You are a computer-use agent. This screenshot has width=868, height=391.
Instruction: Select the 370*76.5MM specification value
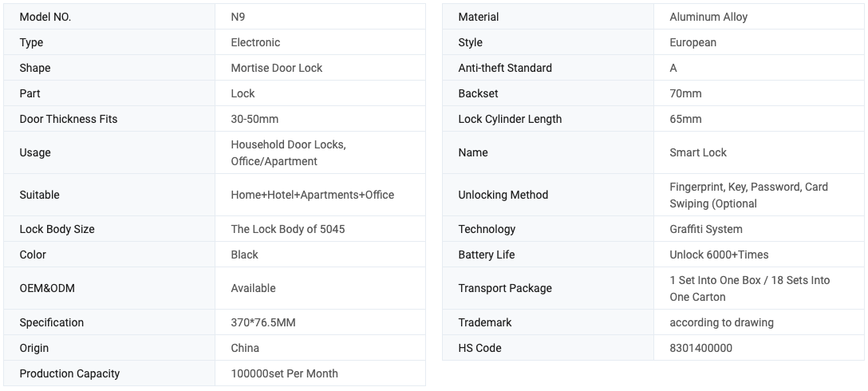[263, 323]
